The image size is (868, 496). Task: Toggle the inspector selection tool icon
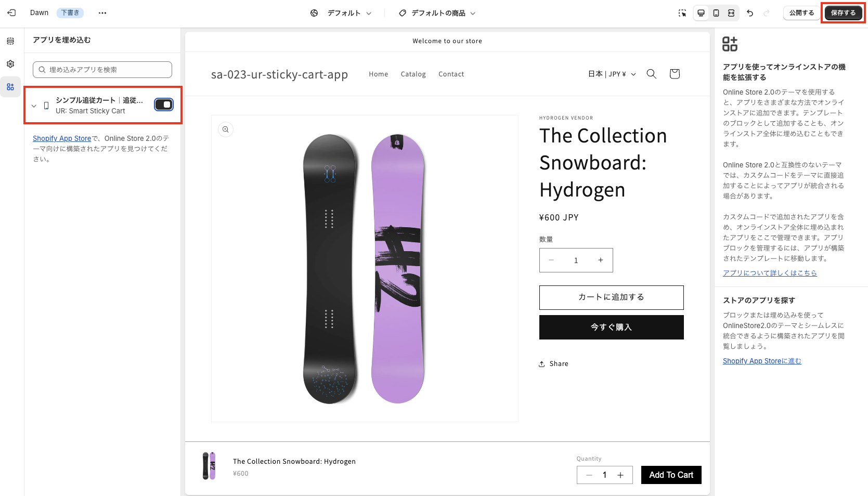click(x=682, y=13)
